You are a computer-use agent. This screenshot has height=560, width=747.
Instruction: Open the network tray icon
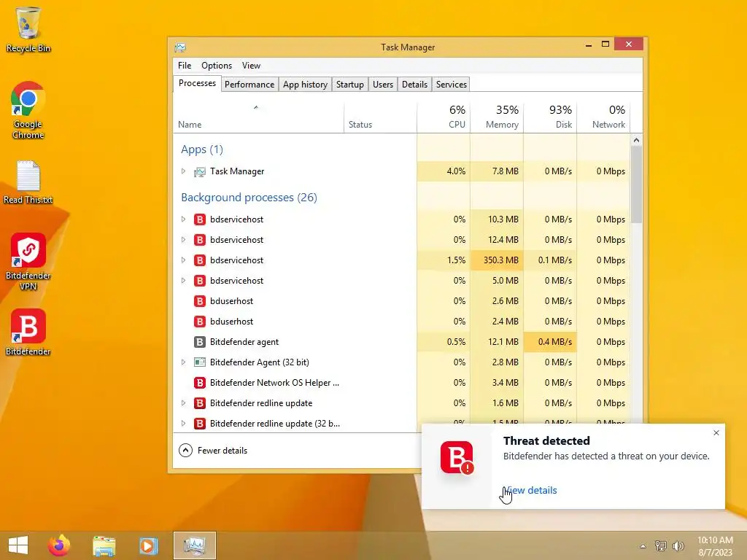661,545
